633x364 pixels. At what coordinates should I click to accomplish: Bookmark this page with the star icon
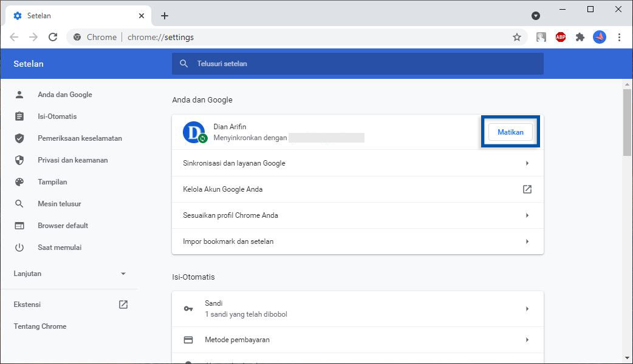point(516,37)
